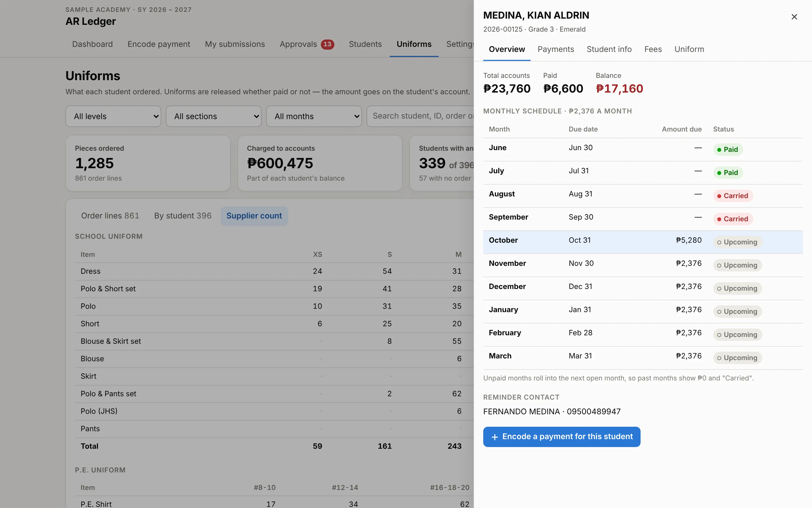Focus the Search student input field

[x=420, y=116]
